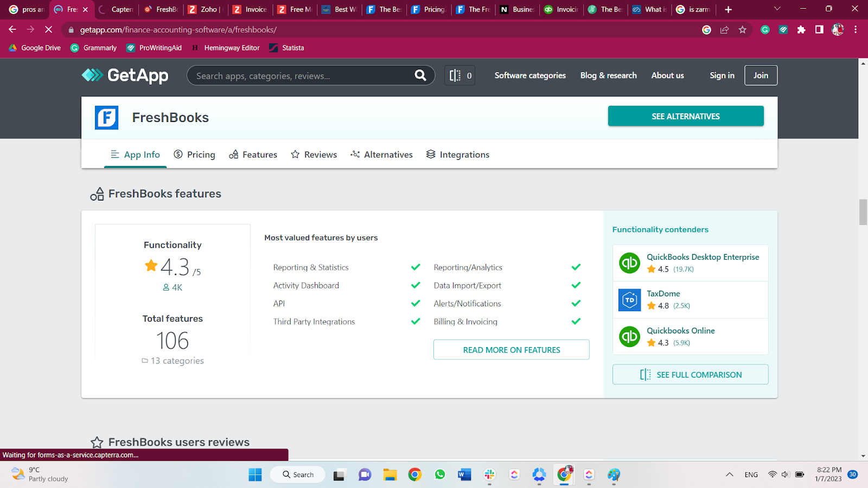
Task: Click the GetApp logo
Action: (x=125, y=75)
